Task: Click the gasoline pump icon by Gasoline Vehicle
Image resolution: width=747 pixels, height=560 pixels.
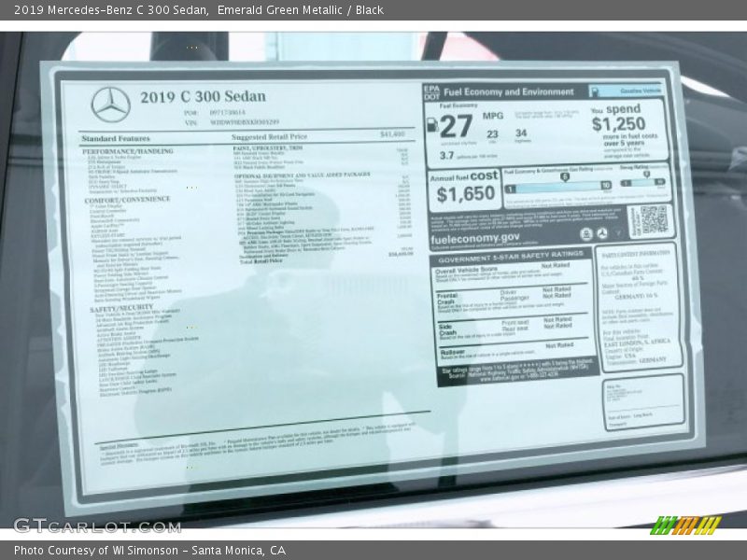Action: pyautogui.click(x=594, y=91)
